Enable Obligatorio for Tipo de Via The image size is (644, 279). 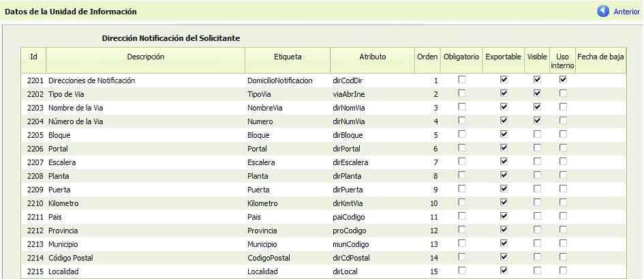462,93
